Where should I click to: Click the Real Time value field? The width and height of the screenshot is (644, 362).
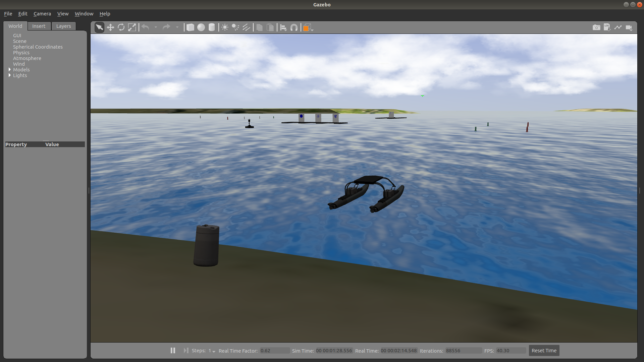click(x=398, y=351)
